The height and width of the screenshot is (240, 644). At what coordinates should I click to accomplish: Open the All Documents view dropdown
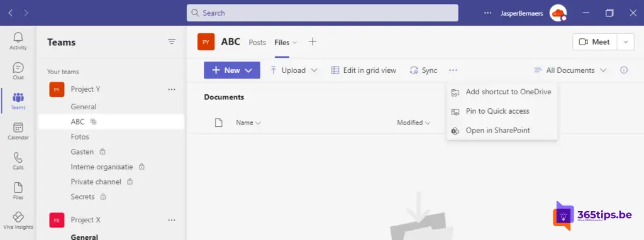(x=570, y=70)
